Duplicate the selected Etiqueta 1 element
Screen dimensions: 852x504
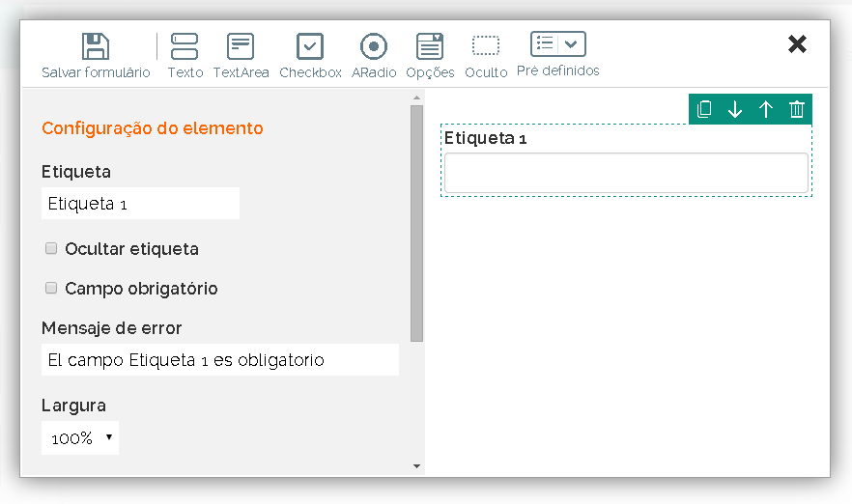coord(704,109)
